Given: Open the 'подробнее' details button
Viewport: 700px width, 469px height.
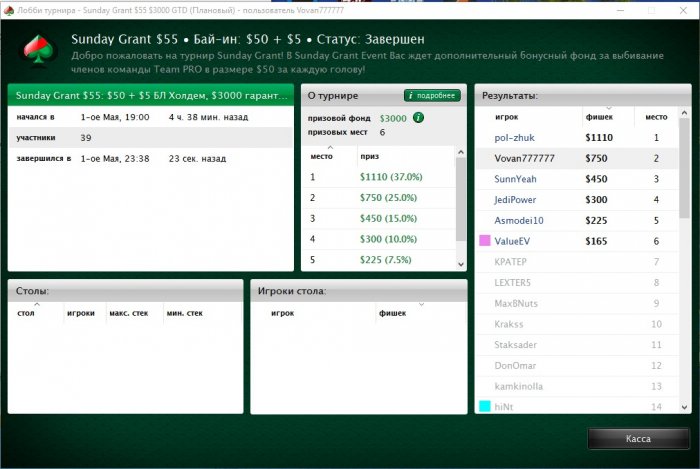Looking at the screenshot, I should pos(432,95).
